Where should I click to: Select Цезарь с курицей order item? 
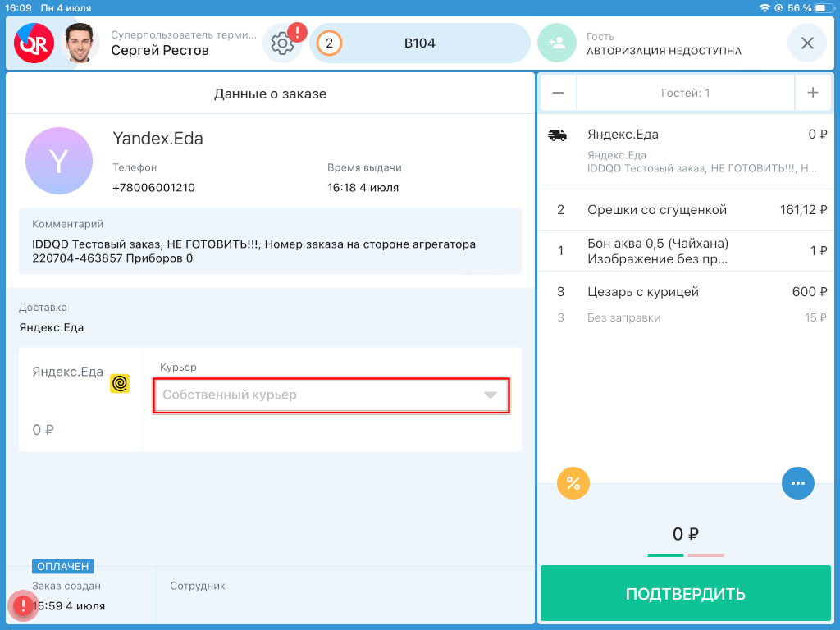click(x=685, y=292)
